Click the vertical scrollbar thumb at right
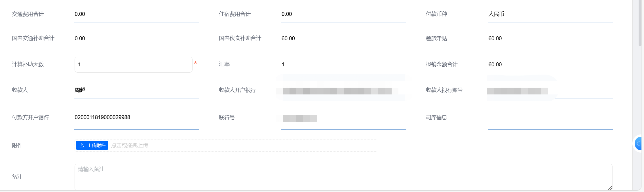644x192 pixels. tap(640, 23)
